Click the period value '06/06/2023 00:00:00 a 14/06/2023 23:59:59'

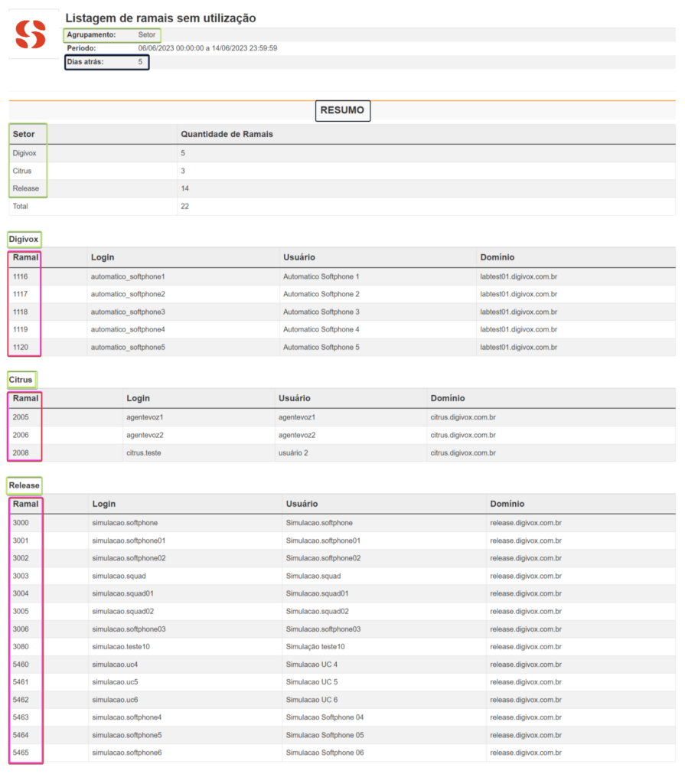click(207, 48)
